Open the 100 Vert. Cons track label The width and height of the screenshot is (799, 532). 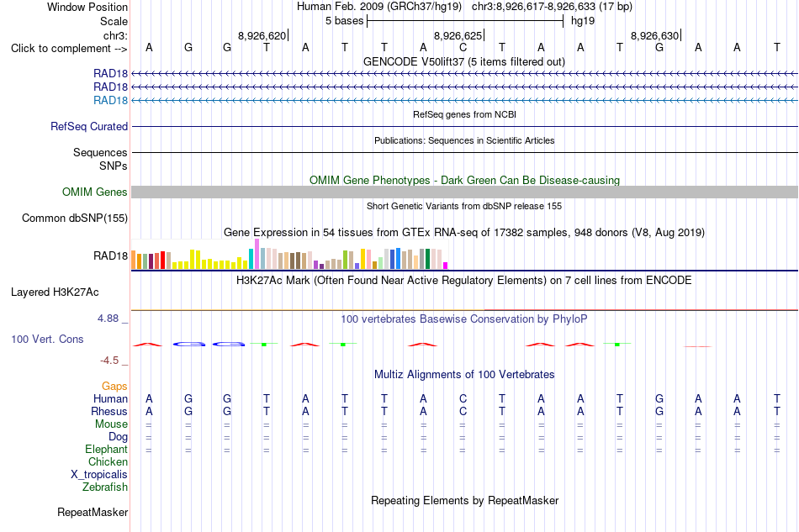[47, 339]
